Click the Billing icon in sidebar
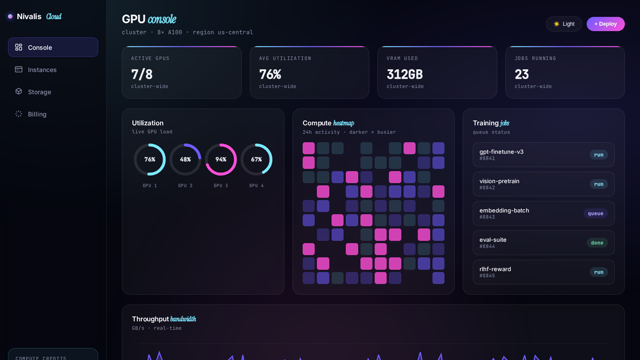640x360 pixels. point(18,114)
